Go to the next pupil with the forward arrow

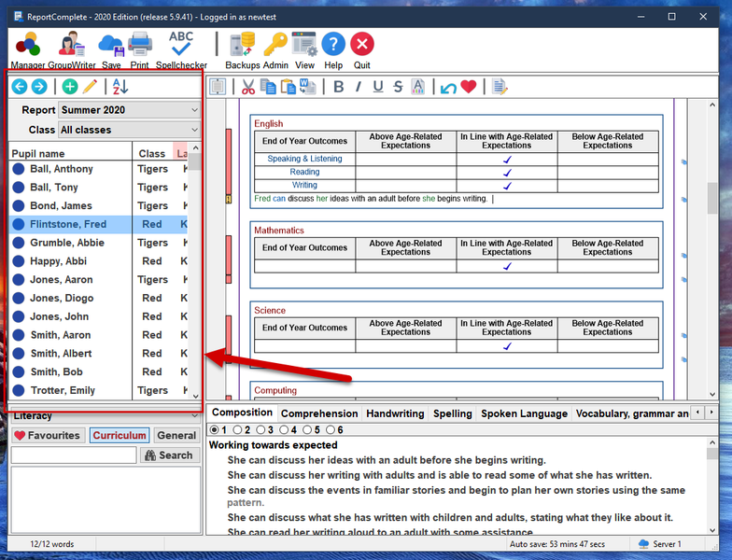point(39,86)
